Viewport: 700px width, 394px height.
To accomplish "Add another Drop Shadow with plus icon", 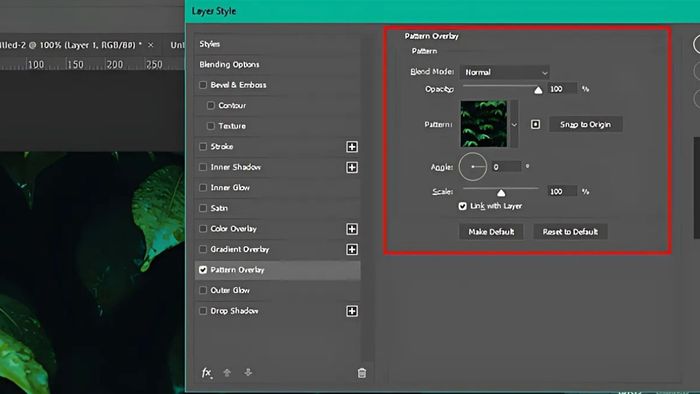I will (352, 311).
